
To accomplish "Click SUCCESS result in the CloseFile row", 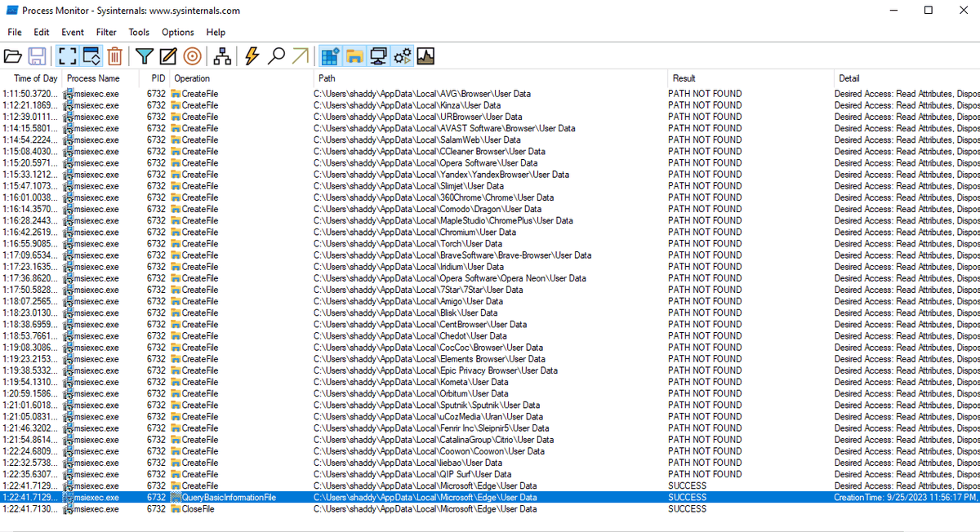I will [688, 509].
